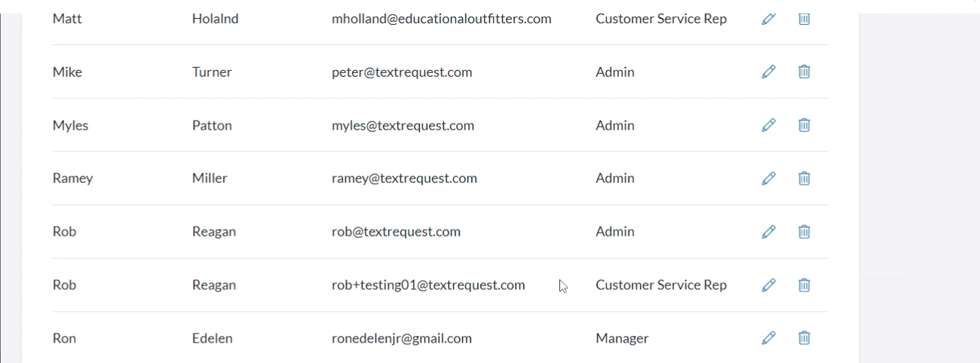Delete the rob+testing01 user entry
Image resolution: width=980 pixels, height=363 pixels.
(804, 285)
